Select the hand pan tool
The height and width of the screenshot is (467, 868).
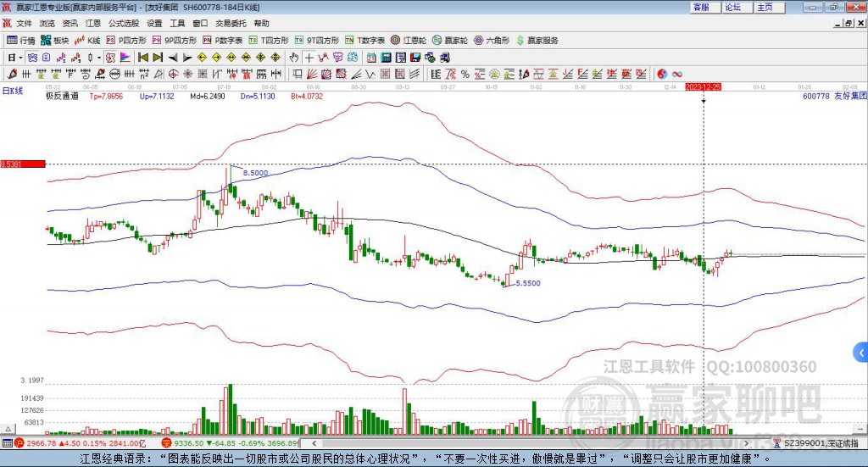[x=294, y=58]
